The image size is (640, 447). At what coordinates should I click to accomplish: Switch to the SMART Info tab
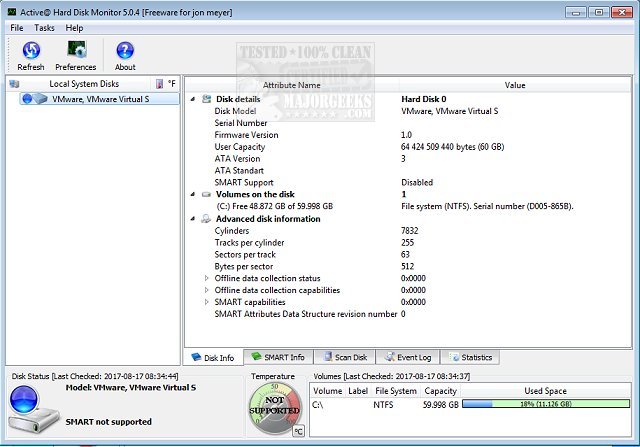278,357
